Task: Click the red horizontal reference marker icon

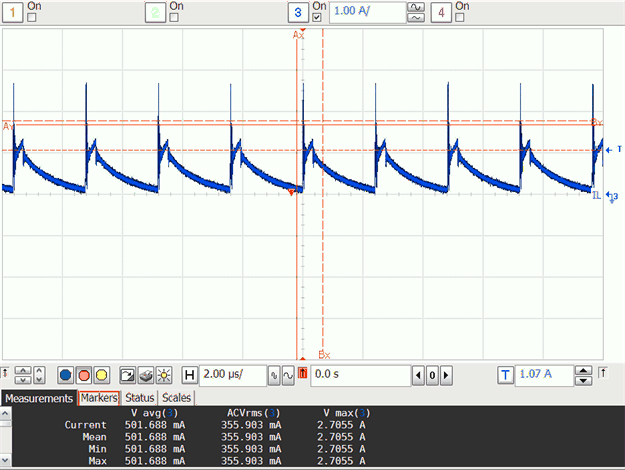Action: point(303,373)
